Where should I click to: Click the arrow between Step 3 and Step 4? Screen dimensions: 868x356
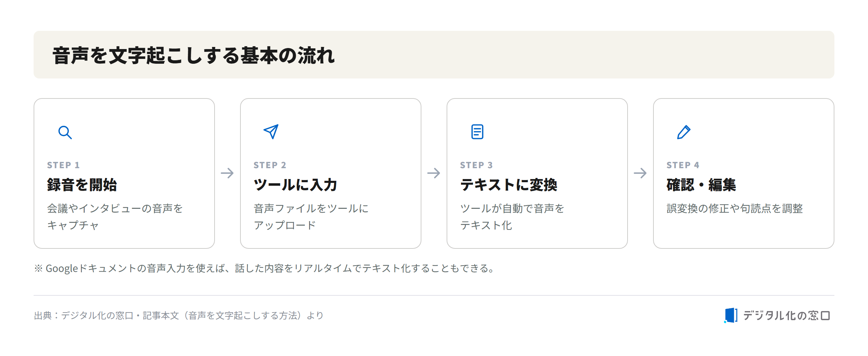(x=640, y=173)
